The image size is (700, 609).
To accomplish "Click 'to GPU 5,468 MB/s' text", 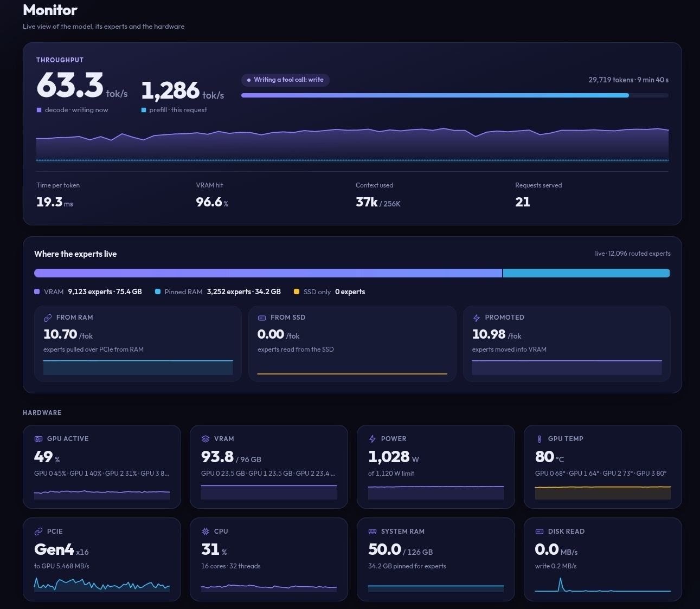I will coord(62,566).
